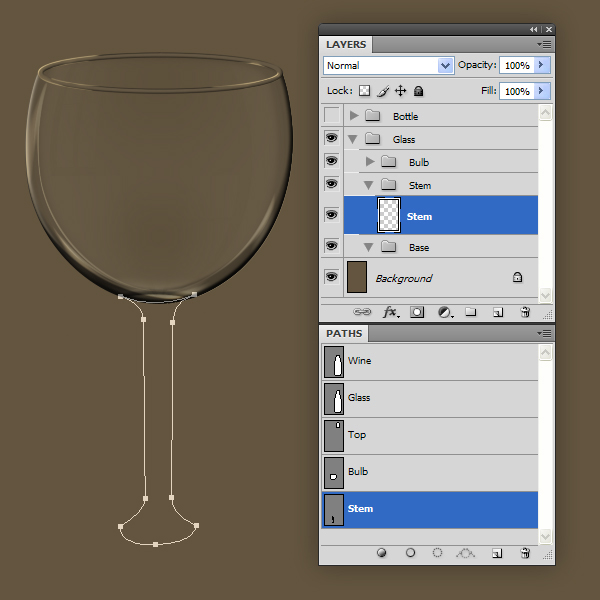Select the Bottle group folder icon
This screenshot has height=600, width=600.
372,116
